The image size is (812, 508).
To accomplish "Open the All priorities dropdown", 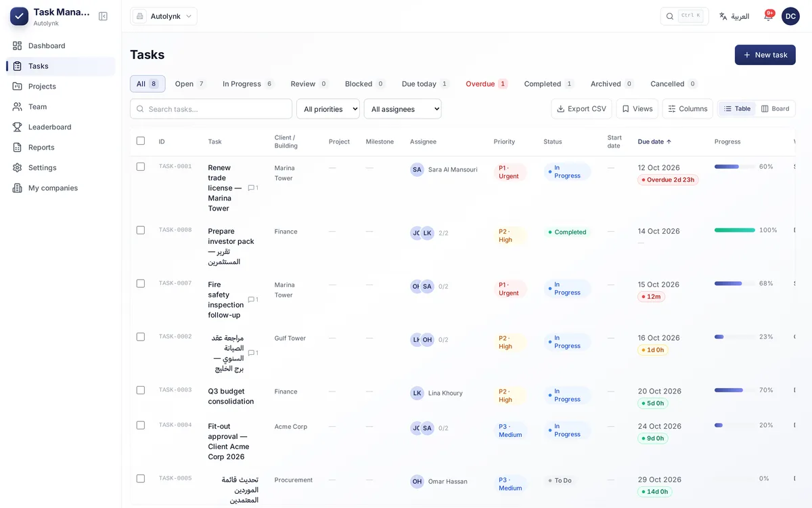I will 328,109.
